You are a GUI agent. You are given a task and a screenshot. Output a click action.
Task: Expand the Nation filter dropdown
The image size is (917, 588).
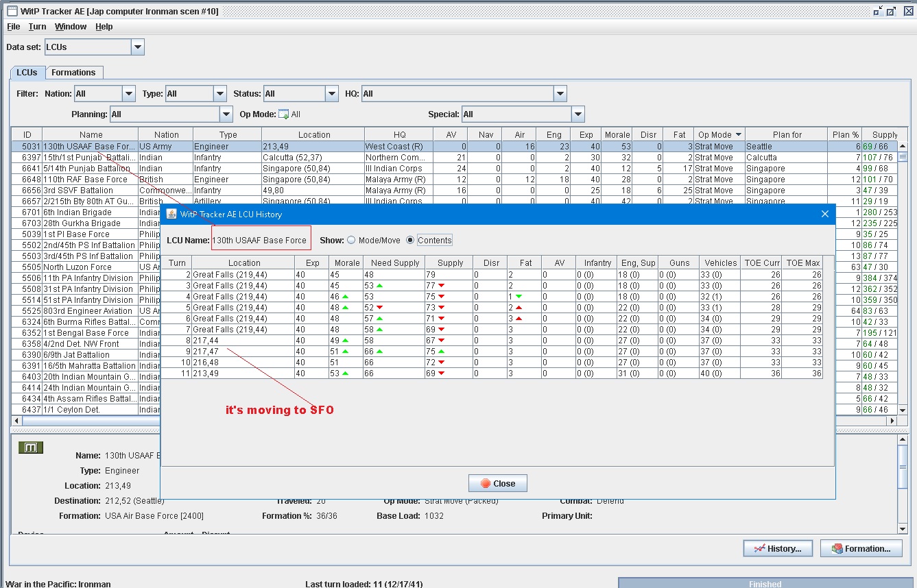[129, 94]
